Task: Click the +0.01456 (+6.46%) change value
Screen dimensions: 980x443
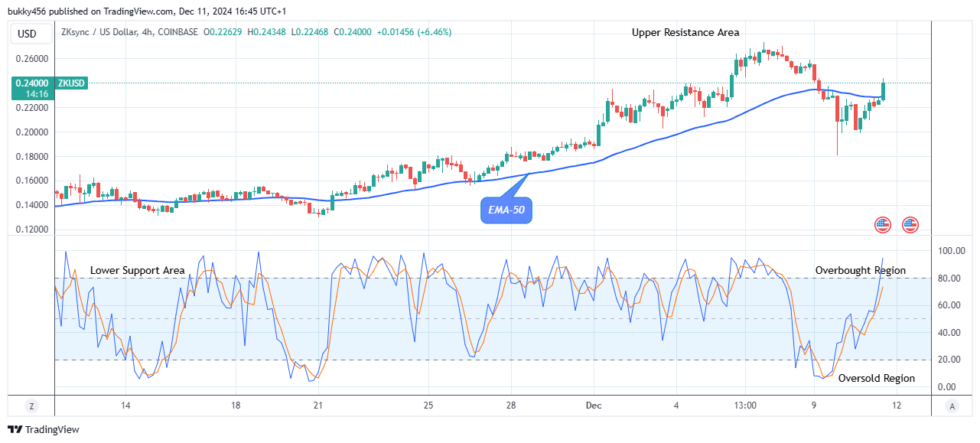Action: pos(415,32)
